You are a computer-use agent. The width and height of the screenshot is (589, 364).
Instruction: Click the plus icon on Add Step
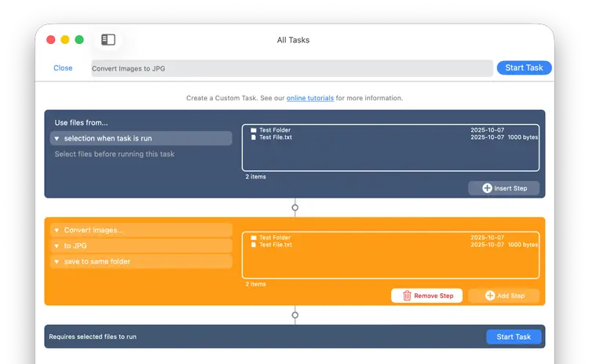[490, 296]
